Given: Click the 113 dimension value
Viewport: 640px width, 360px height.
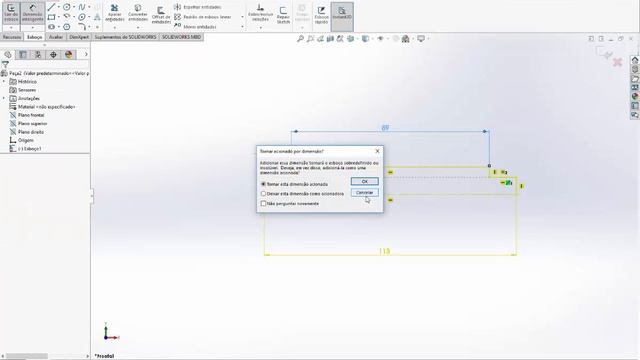Looking at the screenshot, I should tap(384, 251).
